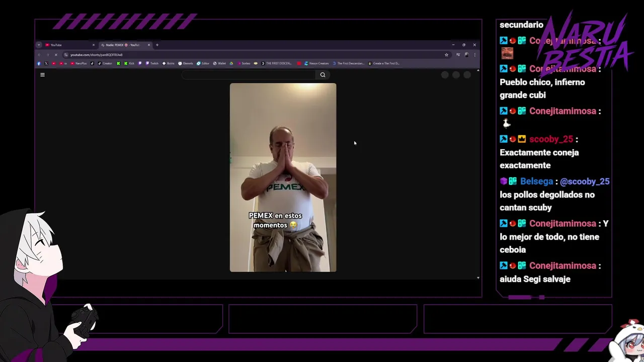Image resolution: width=644 pixels, height=362 pixels.
Task: Open the media control icon in toolbar
Action: pyautogui.click(x=458, y=54)
